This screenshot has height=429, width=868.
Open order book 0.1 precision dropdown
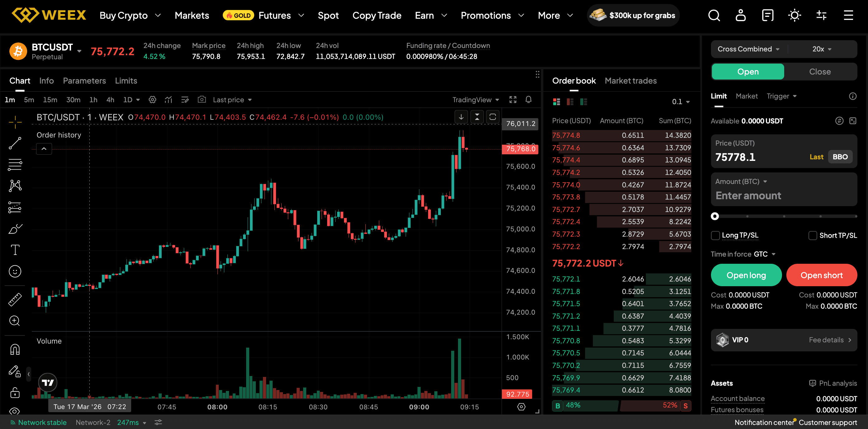coord(681,102)
